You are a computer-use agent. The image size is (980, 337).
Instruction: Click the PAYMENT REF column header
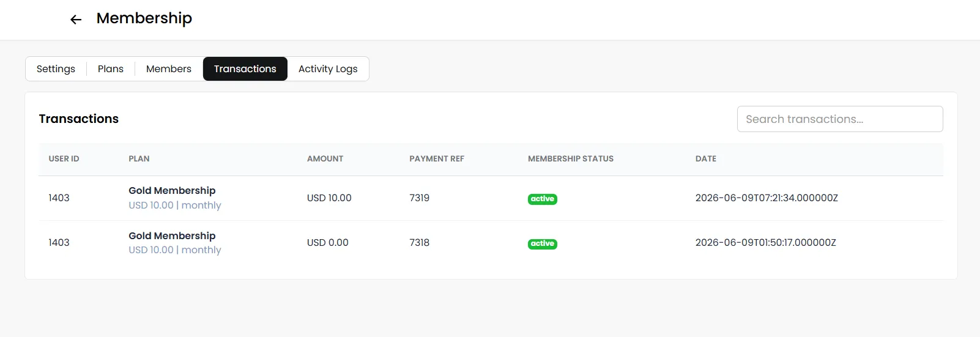[437, 158]
